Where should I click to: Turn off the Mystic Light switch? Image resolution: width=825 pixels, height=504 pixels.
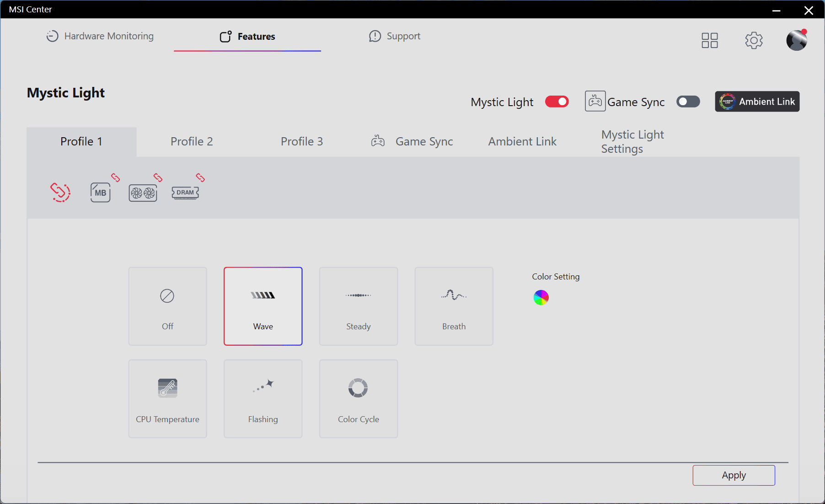click(557, 102)
